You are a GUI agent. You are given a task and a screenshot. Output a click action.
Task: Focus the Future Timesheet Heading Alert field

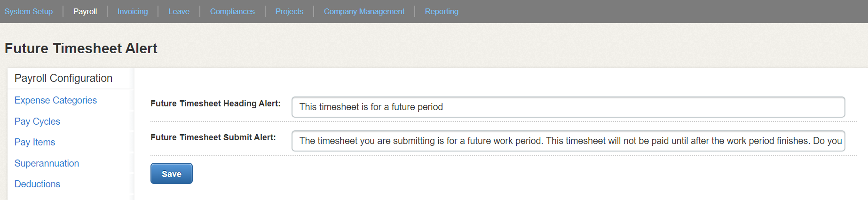(568, 107)
